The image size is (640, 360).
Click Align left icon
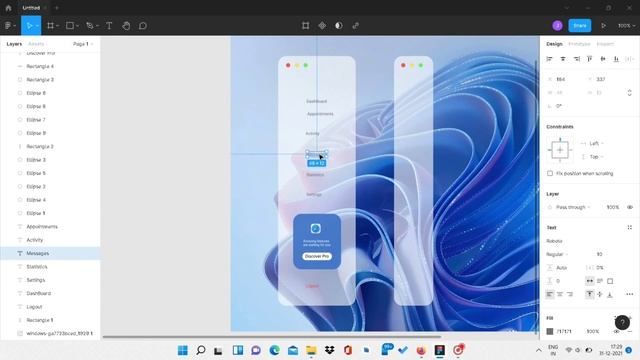click(x=549, y=59)
